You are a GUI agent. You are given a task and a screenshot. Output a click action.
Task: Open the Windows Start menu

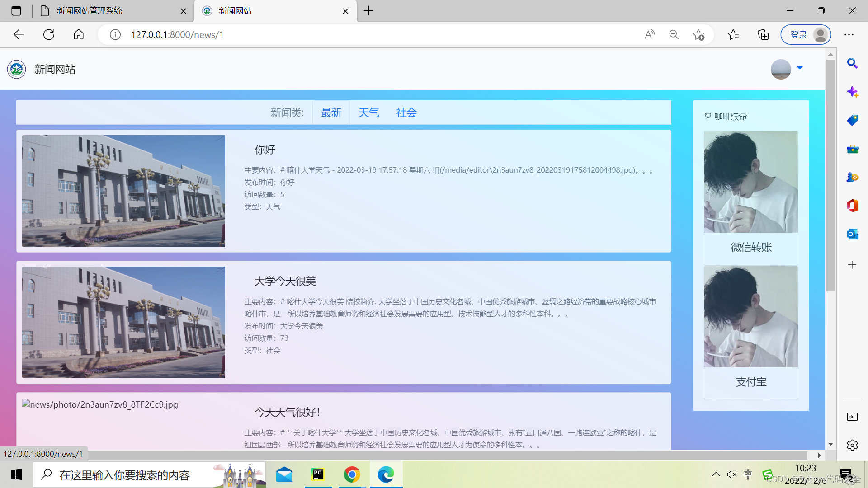point(16,474)
